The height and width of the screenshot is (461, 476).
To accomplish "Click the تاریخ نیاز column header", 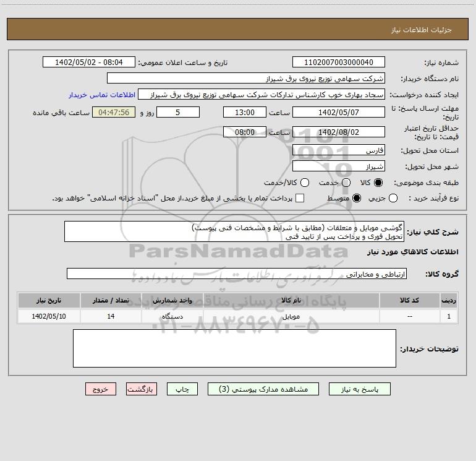I will 49,300.
